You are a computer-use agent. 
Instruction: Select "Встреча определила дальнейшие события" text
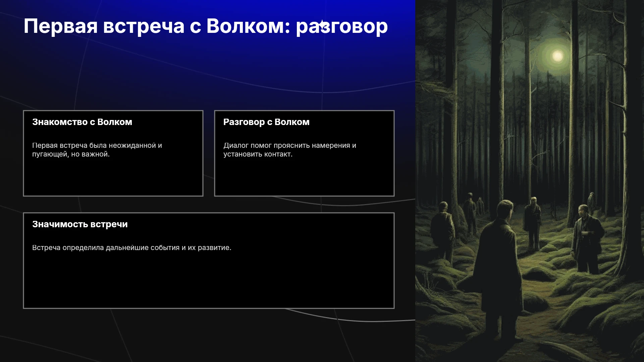[132, 248]
